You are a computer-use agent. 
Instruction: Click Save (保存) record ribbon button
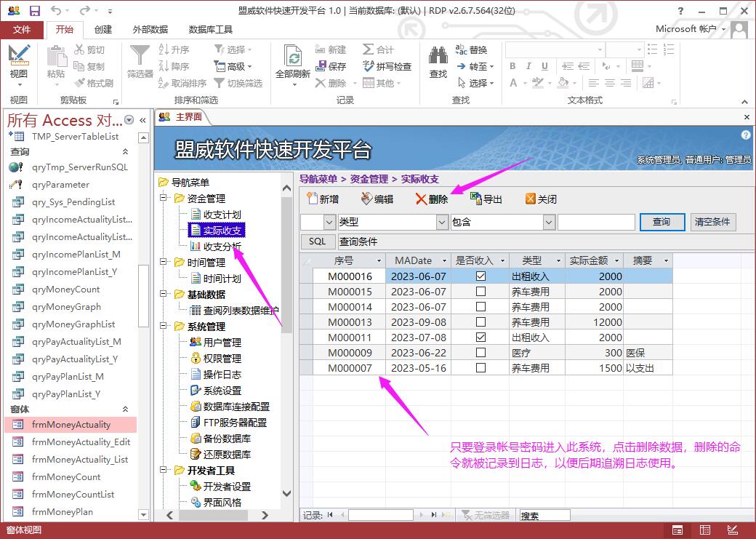pyautogui.click(x=330, y=66)
